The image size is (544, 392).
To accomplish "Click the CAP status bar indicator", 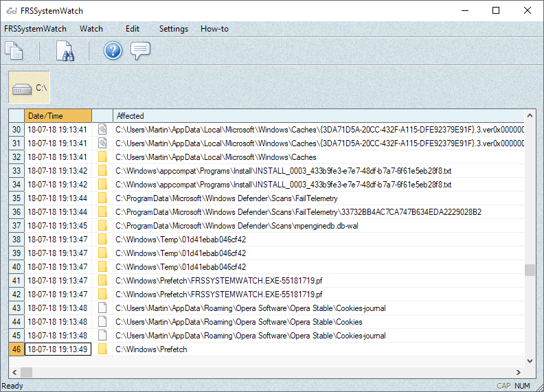I will [503, 386].
